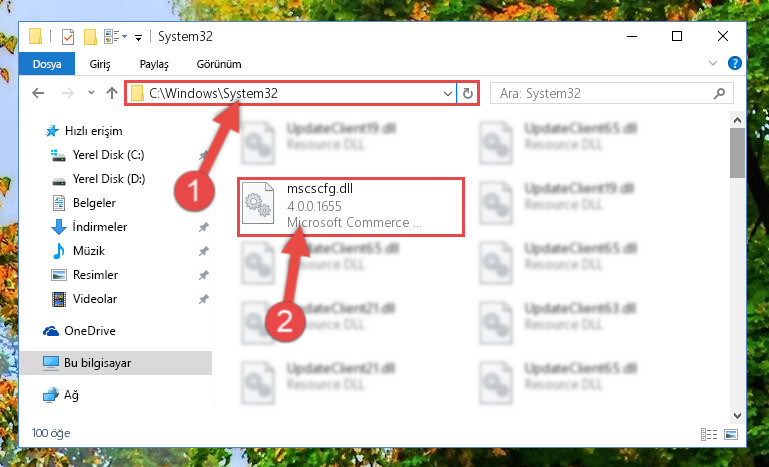Open the Help question mark icon
Viewport: 769px width, 467px height.
coord(734,63)
